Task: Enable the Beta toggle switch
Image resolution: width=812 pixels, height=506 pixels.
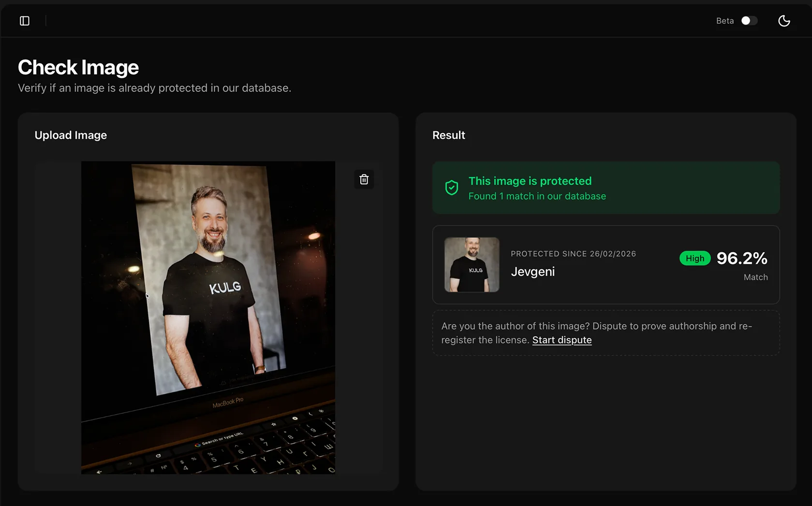Action: pos(749,21)
